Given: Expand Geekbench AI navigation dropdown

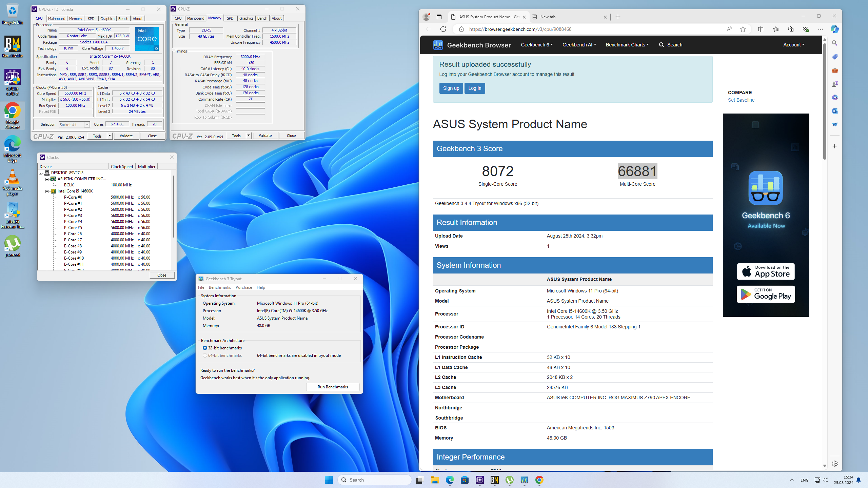Looking at the screenshot, I should coord(579,45).
